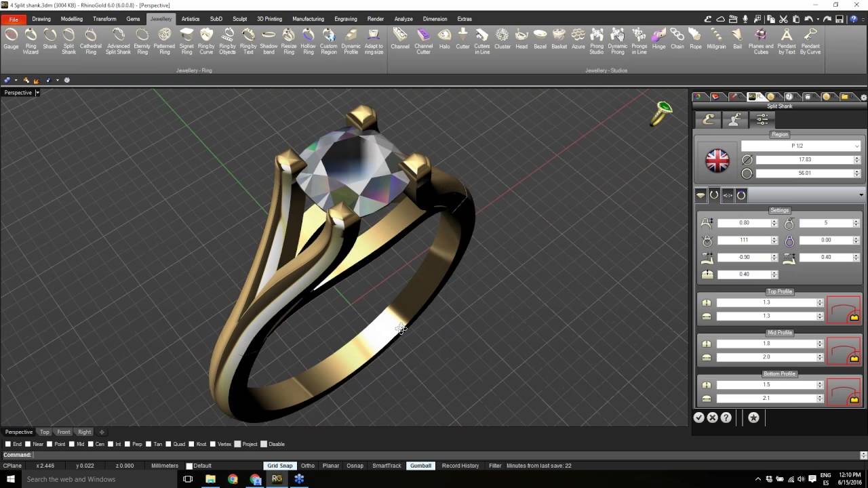Confirm Split Shank with the checkmark button
Image resolution: width=868 pixels, height=488 pixels.
(x=699, y=418)
